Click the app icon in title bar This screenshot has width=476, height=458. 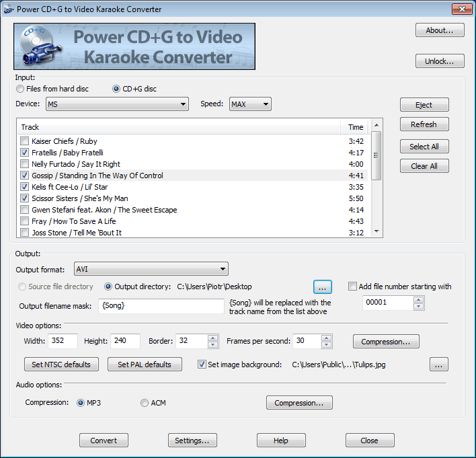[9, 9]
